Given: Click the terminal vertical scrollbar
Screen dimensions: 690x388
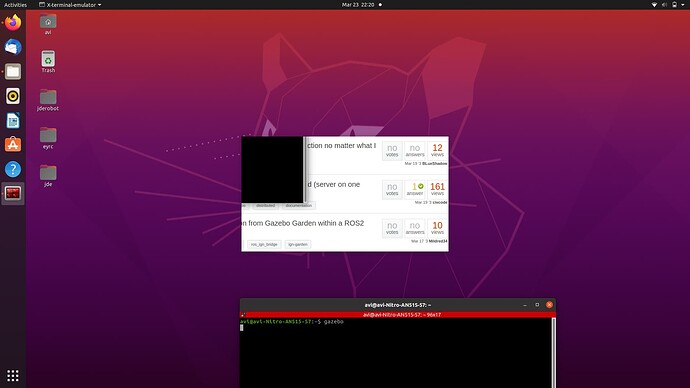Looking at the screenshot, I should (x=554, y=352).
